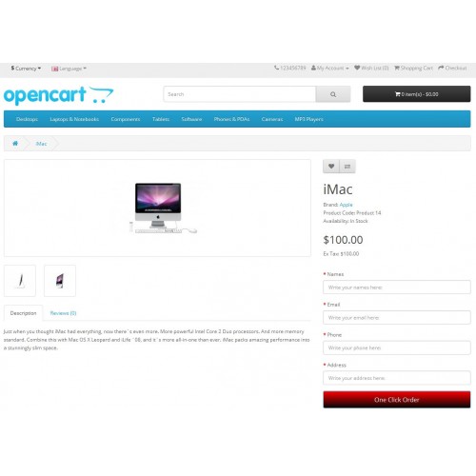476x476 pixels.
Task: Go to home breadcrumb icon
Action: (x=15, y=144)
